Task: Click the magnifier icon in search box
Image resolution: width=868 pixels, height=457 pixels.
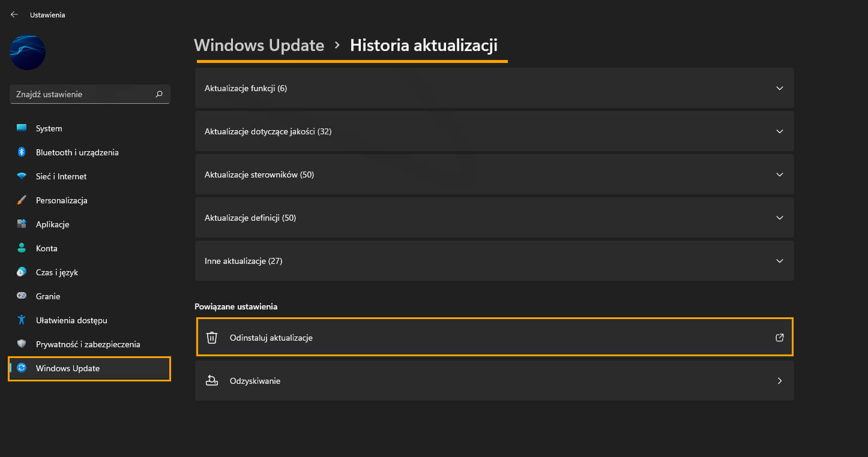Action: tap(159, 94)
